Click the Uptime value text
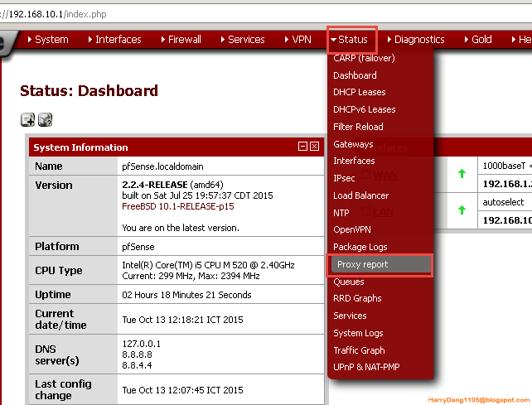The width and height of the screenshot is (532, 405). click(186, 295)
